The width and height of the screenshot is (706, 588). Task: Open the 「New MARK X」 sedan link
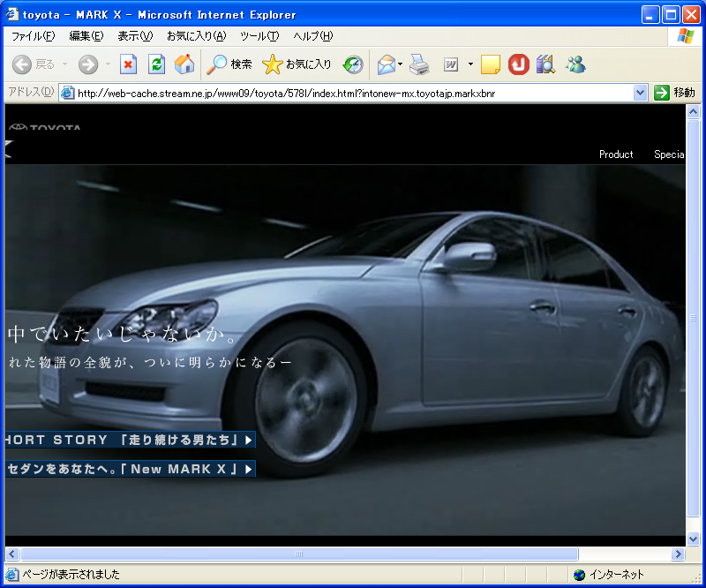click(x=129, y=469)
